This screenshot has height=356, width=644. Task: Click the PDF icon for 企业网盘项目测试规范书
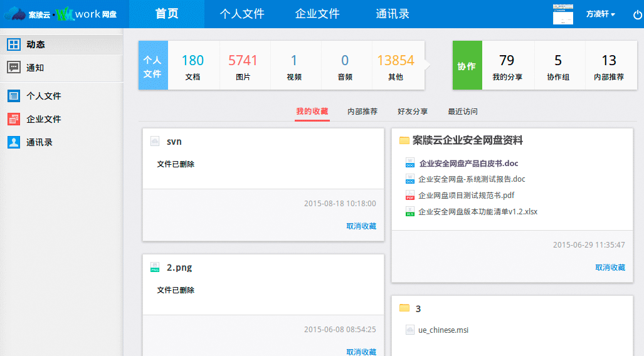click(x=410, y=196)
